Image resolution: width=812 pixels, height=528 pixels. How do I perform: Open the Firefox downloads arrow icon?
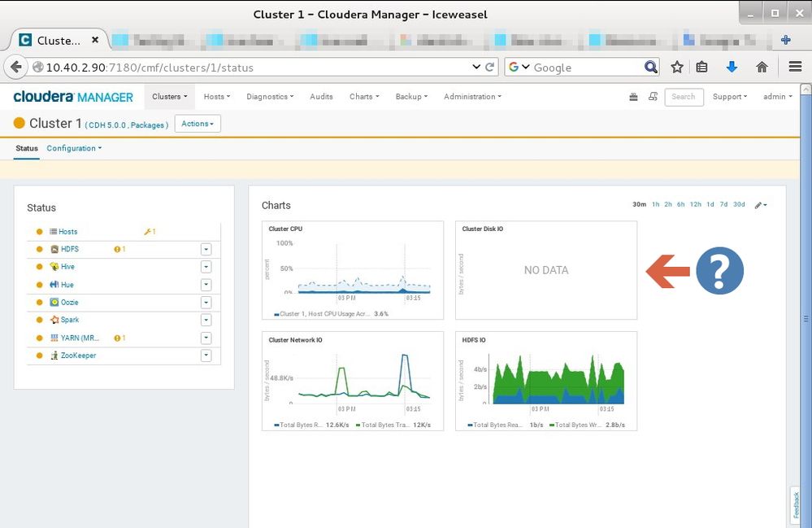(x=732, y=68)
